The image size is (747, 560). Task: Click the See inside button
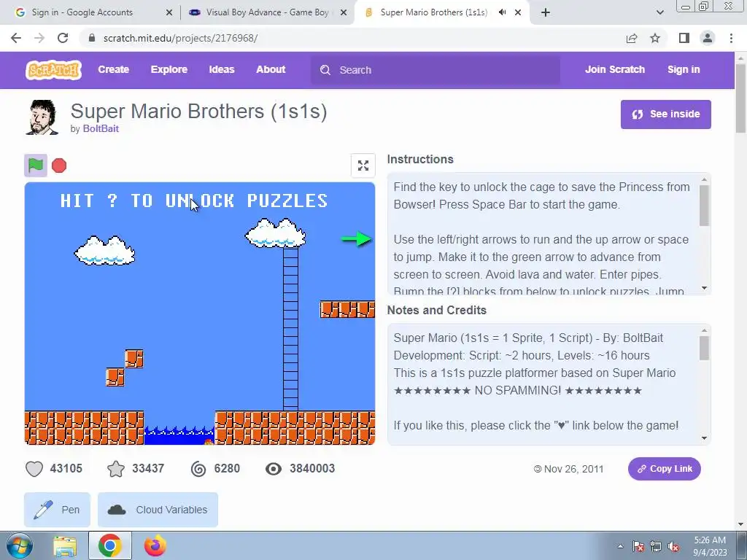click(x=665, y=114)
